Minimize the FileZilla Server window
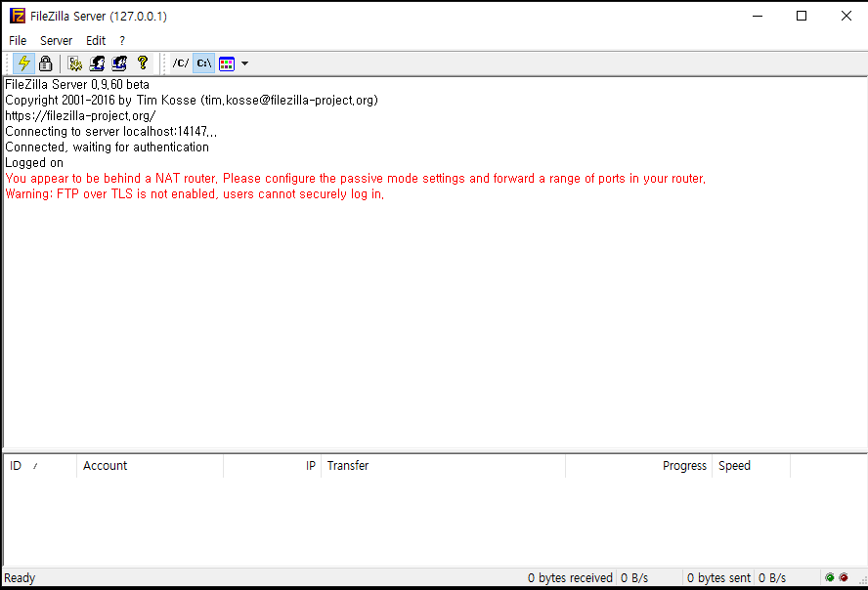The height and width of the screenshot is (590, 868). tap(758, 16)
